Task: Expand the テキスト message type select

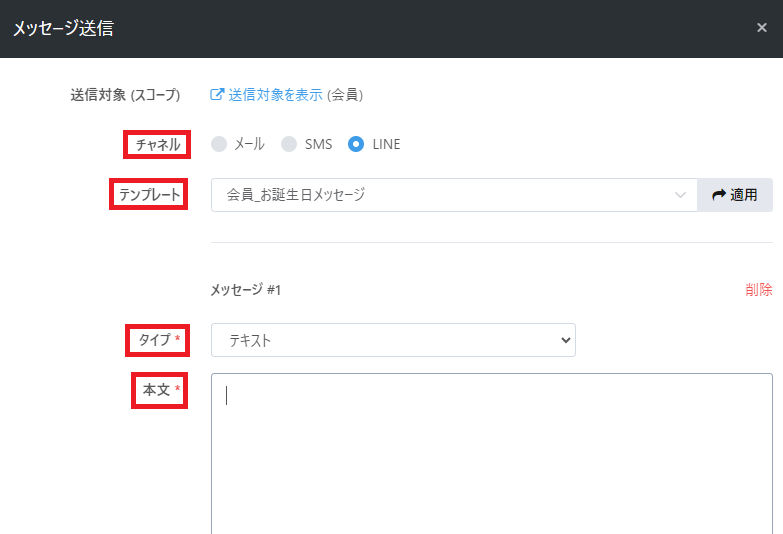Action: tap(392, 340)
